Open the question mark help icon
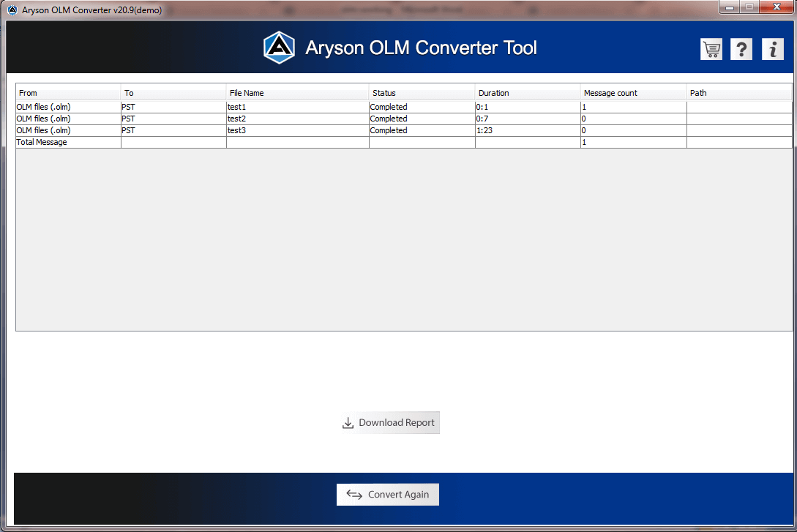This screenshot has height=532, width=797. point(741,49)
